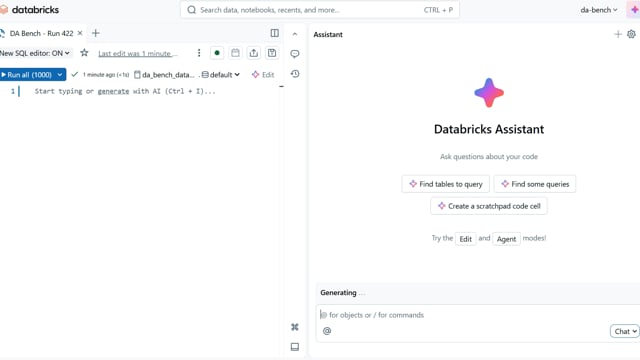Save the query with the save icon

(272, 53)
